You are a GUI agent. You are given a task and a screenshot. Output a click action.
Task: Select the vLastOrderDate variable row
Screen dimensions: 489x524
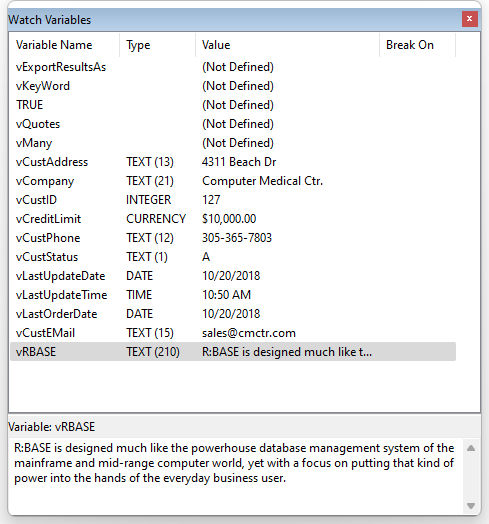(x=233, y=314)
